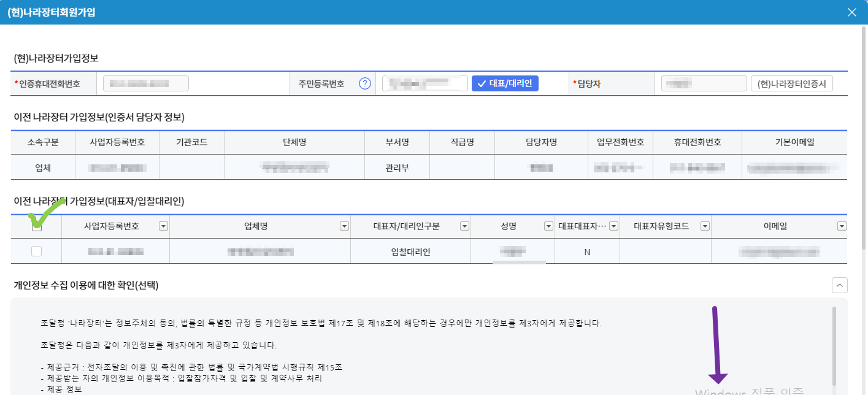This screenshot has height=395, width=868.
Task: Open 이메일 column filter dropdown
Action: (x=841, y=226)
